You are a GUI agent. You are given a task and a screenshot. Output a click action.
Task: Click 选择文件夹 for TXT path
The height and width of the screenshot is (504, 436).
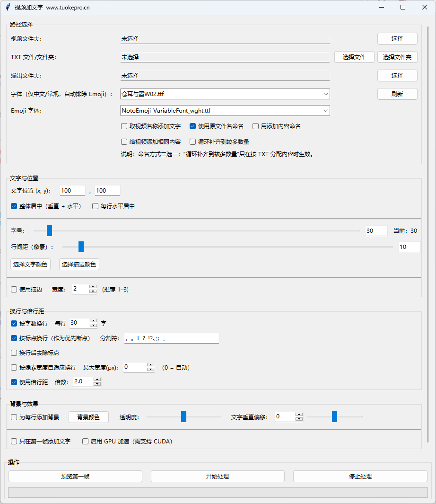(397, 57)
